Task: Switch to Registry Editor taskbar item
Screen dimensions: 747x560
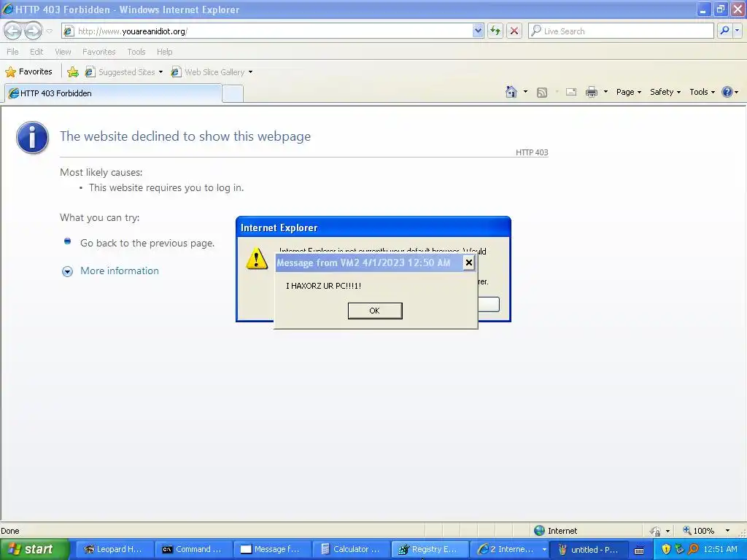Action: coord(430,549)
